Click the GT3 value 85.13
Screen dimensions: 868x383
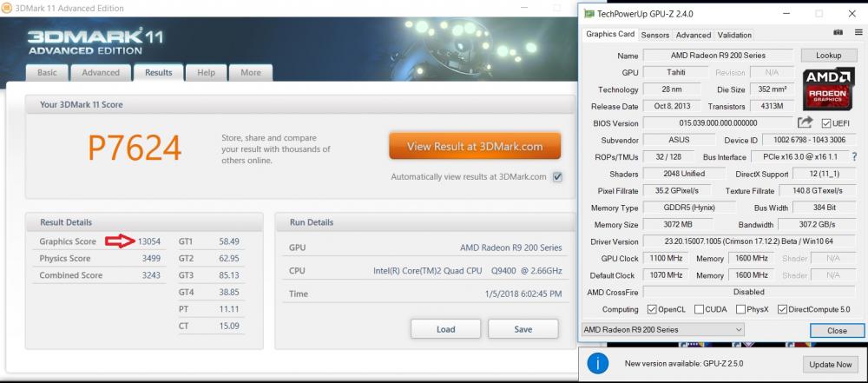[x=229, y=275]
